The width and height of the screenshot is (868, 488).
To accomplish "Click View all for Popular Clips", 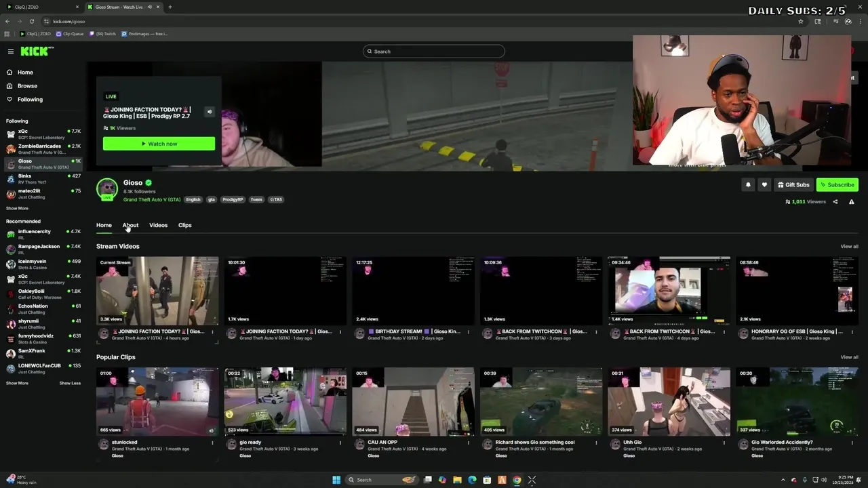I will [x=849, y=357].
